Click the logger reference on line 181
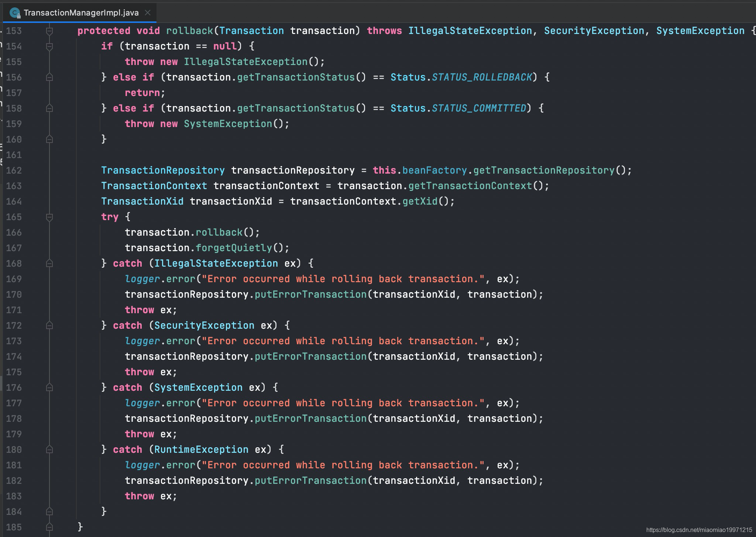 pyautogui.click(x=142, y=465)
